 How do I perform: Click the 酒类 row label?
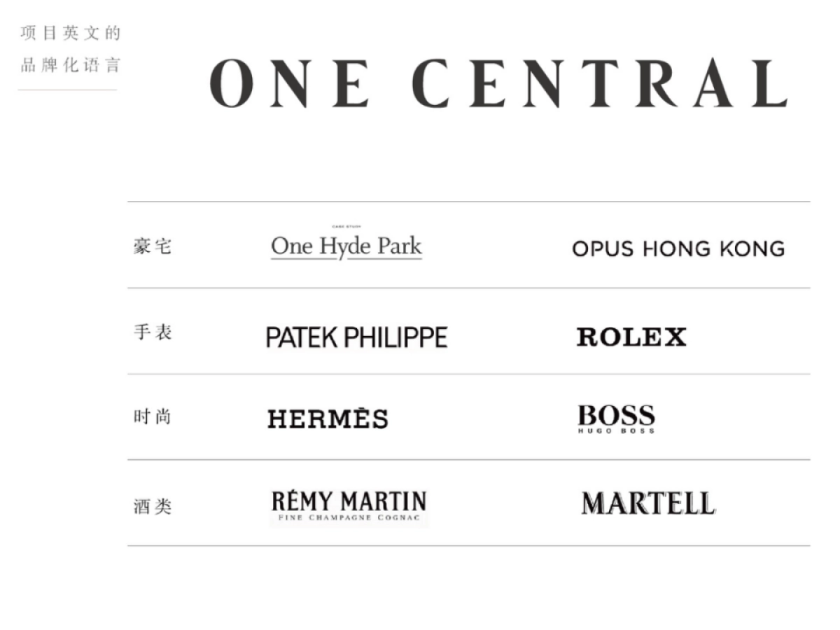click(152, 505)
